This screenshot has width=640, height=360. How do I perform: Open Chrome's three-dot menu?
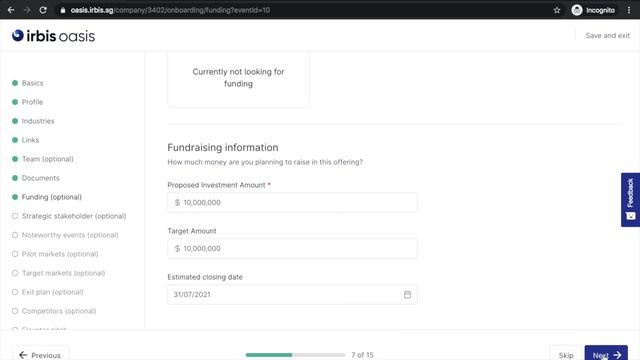tap(629, 10)
